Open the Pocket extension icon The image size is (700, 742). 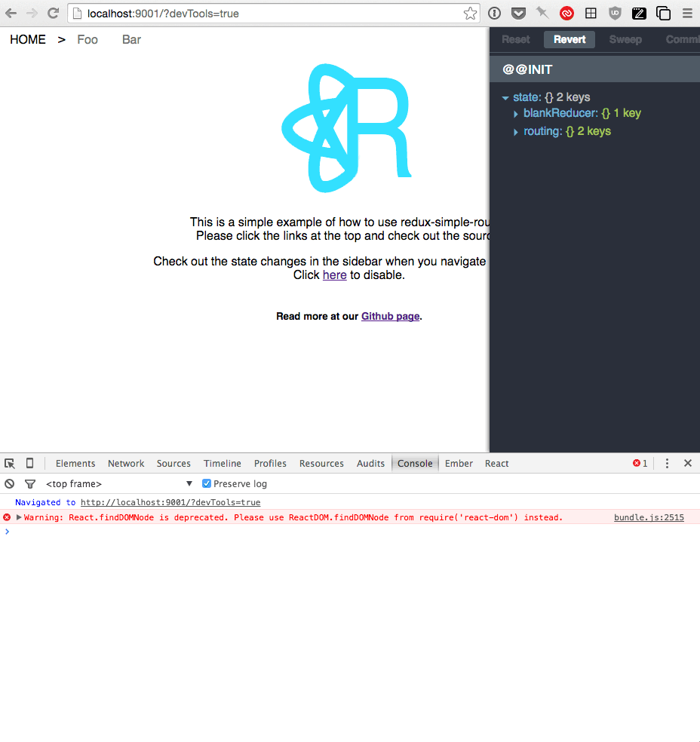[518, 14]
